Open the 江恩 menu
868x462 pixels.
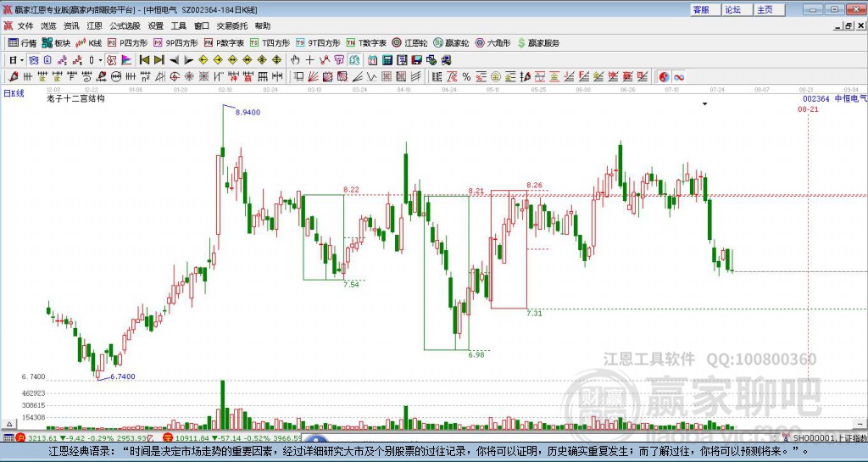(x=95, y=26)
